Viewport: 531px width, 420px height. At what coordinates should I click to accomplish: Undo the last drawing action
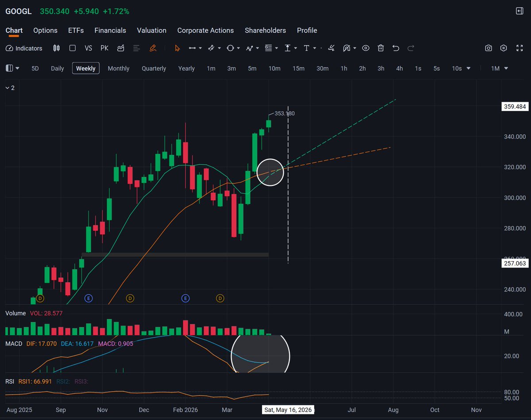396,48
